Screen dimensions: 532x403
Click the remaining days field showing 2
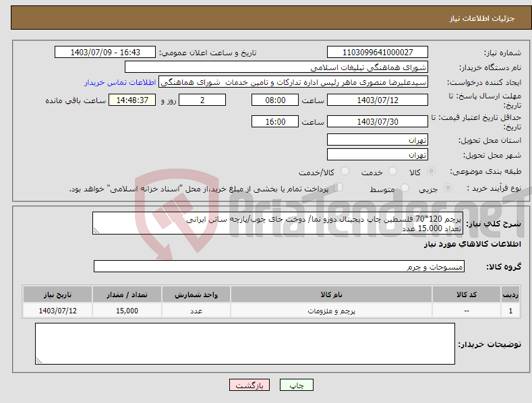tap(202, 100)
